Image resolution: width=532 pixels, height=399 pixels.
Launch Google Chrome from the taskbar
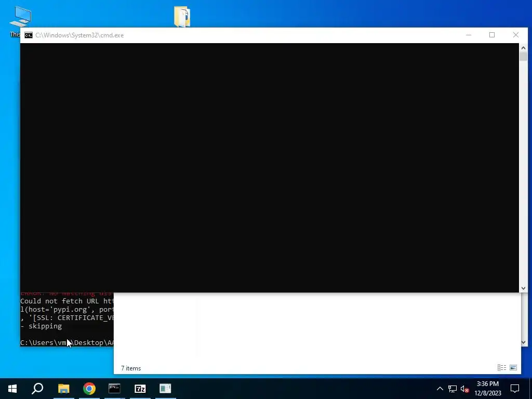[89, 389]
